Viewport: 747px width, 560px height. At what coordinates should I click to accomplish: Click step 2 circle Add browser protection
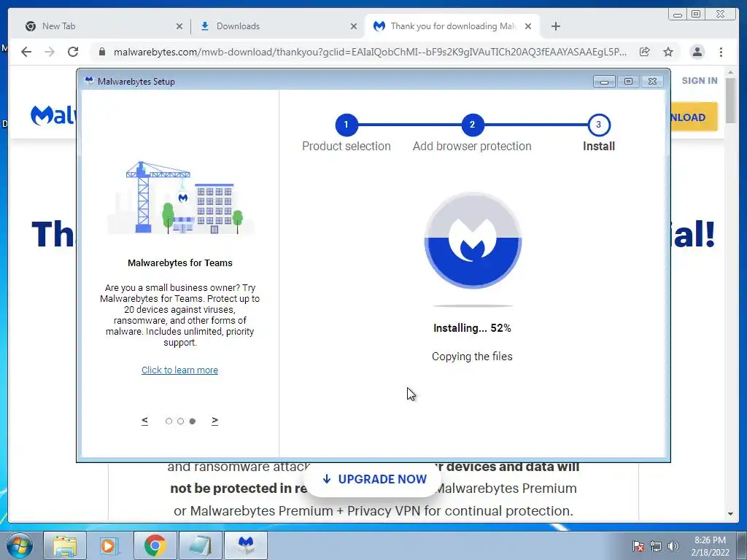[472, 125]
